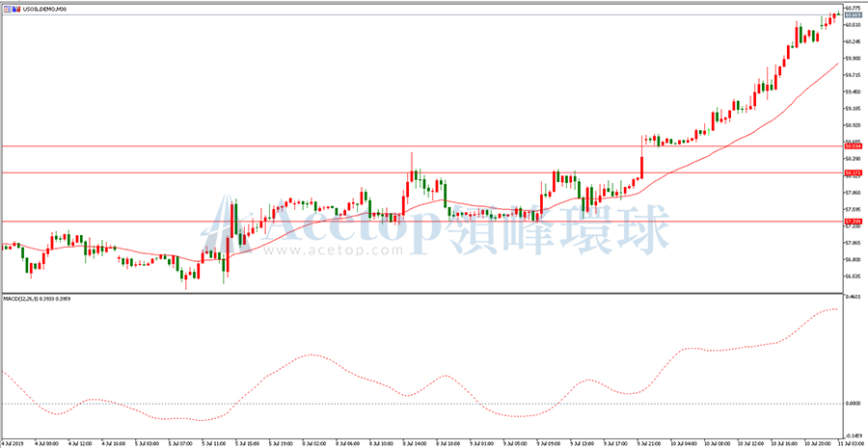This screenshot has height=448, width=868.
Task: Click the '4 Jul 2019' time axis label
Action: point(11,443)
